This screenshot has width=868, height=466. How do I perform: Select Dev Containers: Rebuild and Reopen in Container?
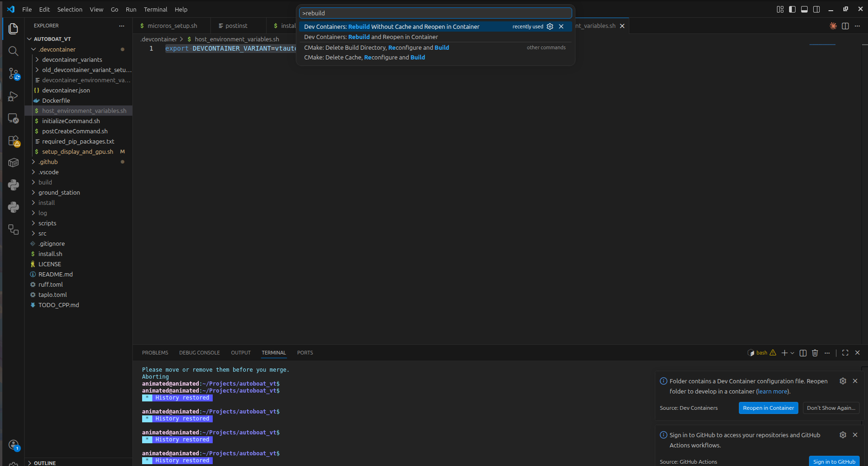click(x=371, y=37)
